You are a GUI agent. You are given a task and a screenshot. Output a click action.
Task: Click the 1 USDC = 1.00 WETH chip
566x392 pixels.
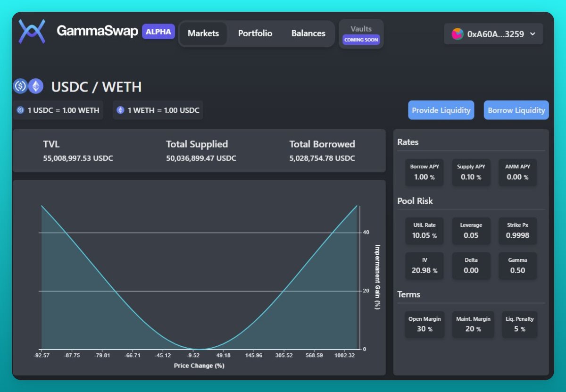(58, 110)
